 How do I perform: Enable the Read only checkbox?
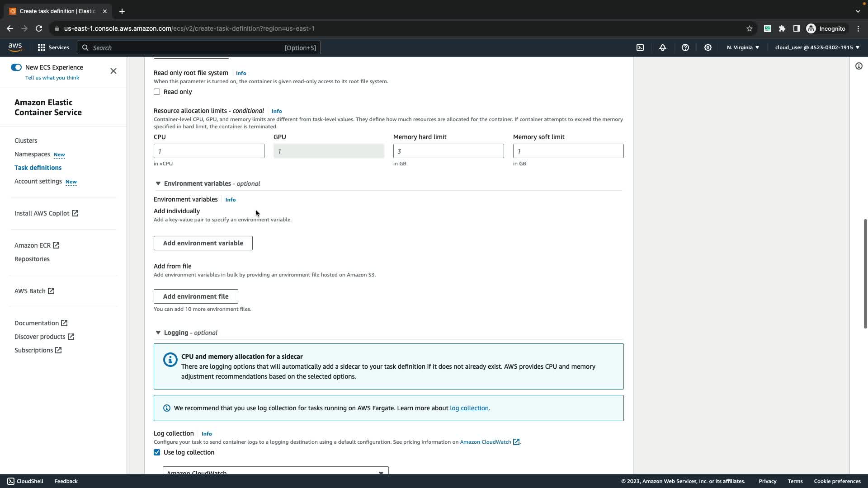tap(157, 92)
